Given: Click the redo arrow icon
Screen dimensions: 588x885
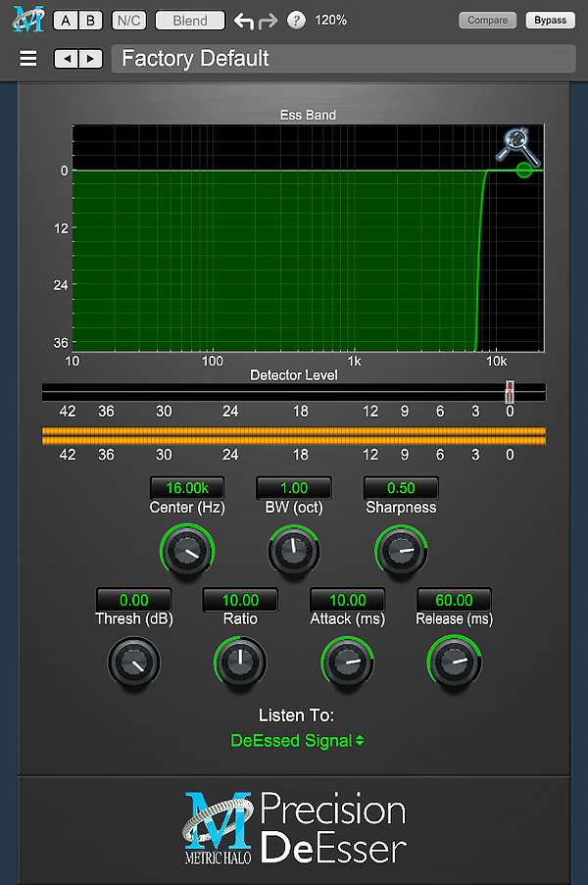Looking at the screenshot, I should click(269, 21).
